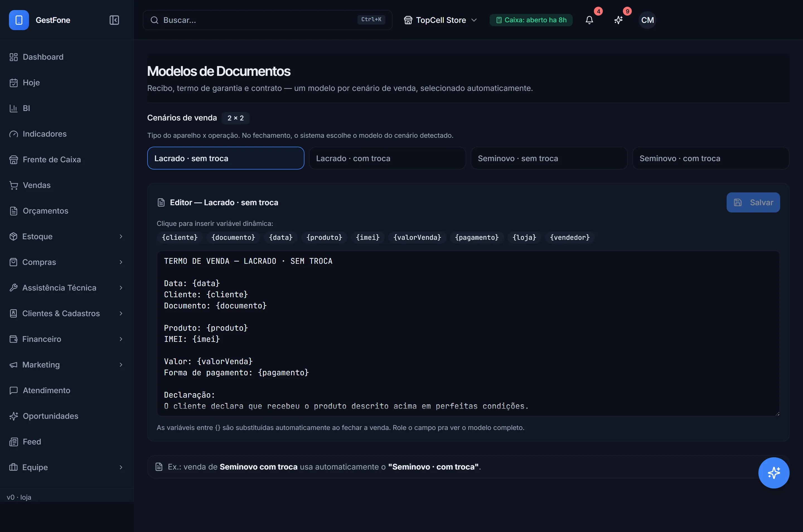This screenshot has height=532, width=803.
Task: Click the Equipe briefcase icon
Action: click(14, 467)
